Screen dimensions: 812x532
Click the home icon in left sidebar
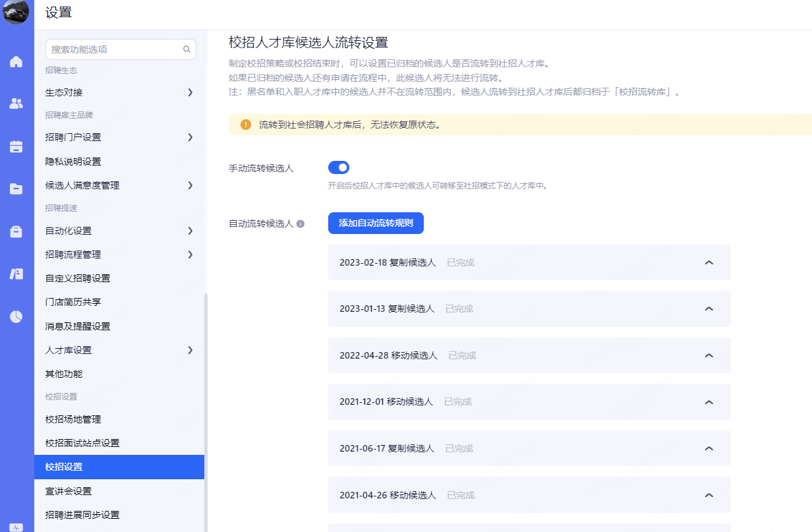click(16, 62)
